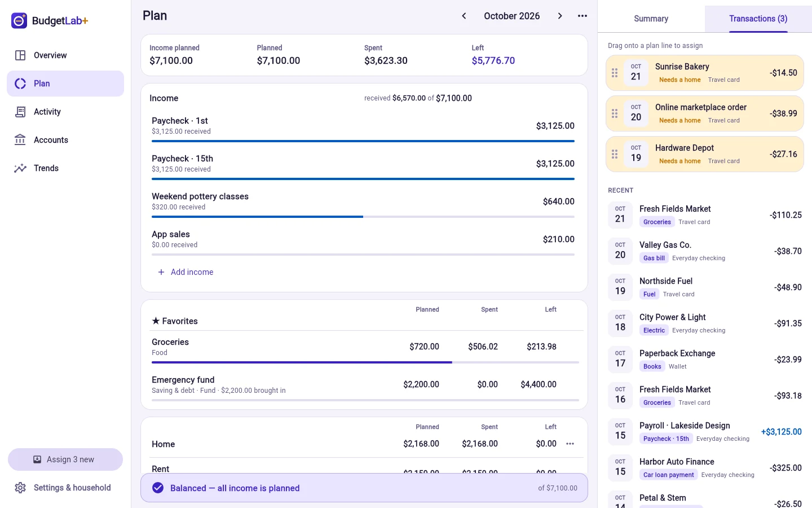Click the Assign 3 new button
Viewport: 812px width, 508px height.
(65, 459)
